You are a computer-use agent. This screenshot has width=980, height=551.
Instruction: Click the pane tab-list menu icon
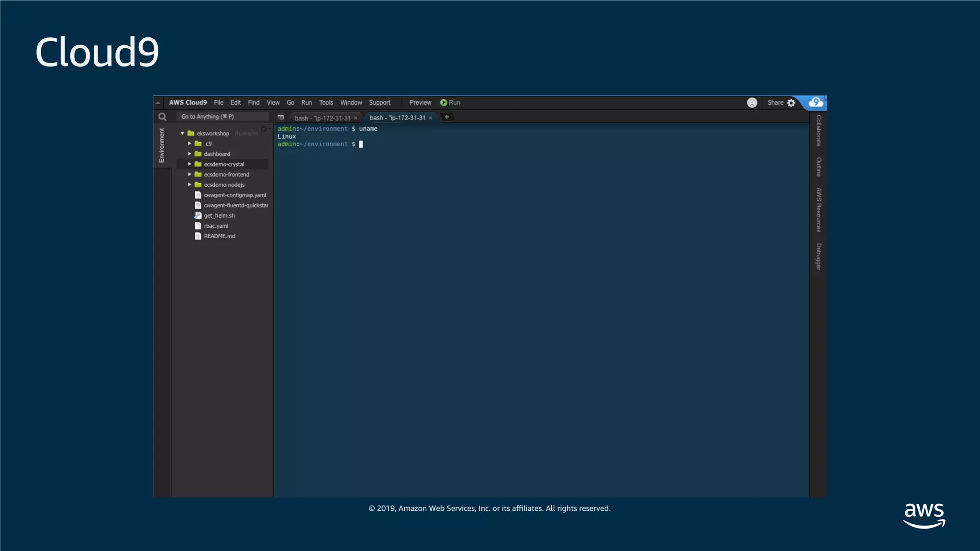[281, 117]
